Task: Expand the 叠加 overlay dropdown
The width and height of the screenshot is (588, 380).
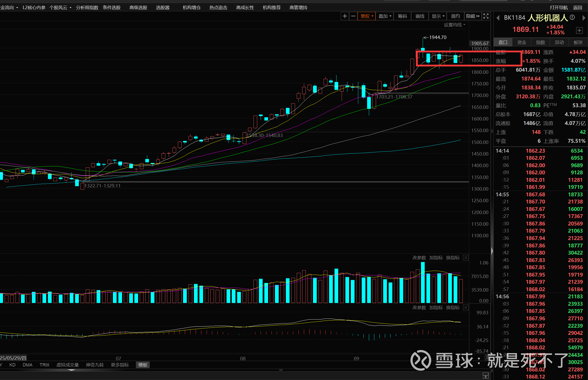Action: 385,16
